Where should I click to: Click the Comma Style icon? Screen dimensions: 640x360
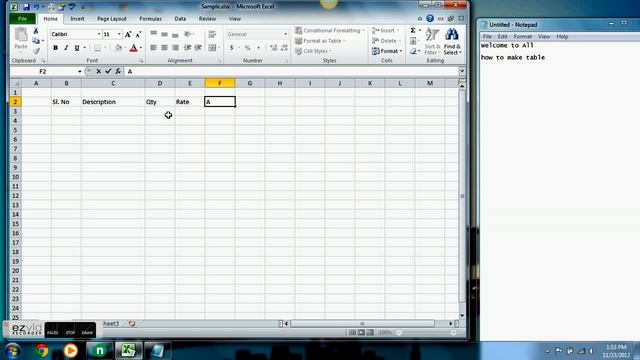[x=258, y=48]
